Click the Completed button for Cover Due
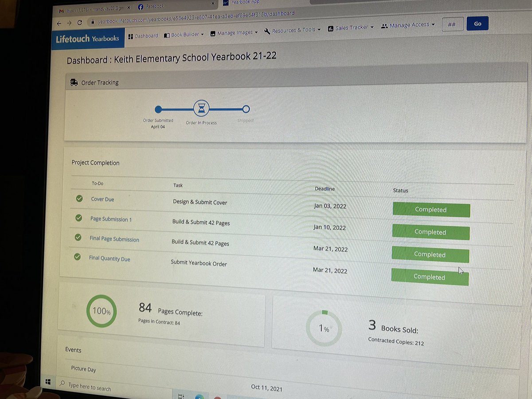This screenshot has height=399, width=532. (x=431, y=210)
